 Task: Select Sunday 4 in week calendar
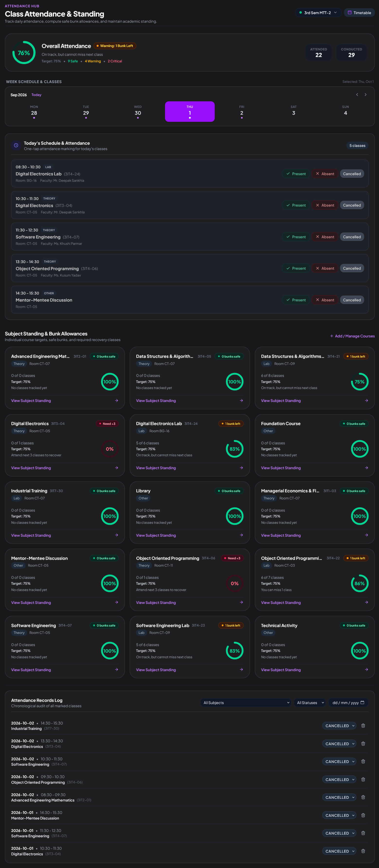tap(346, 112)
